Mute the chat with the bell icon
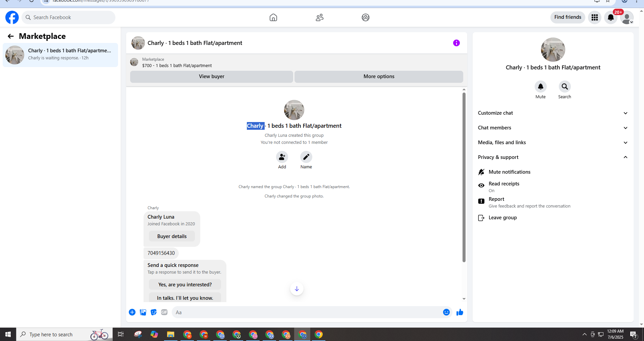This screenshot has width=644, height=341. click(x=541, y=87)
